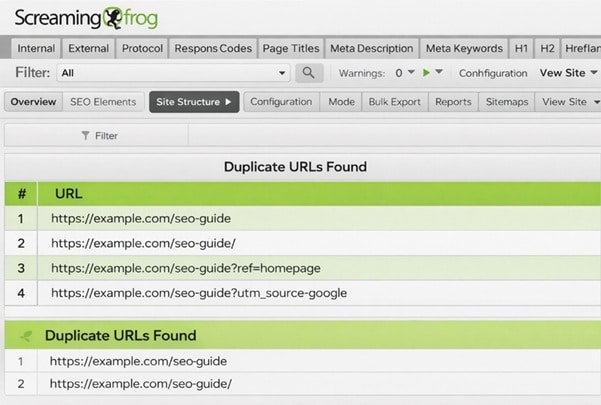Open the H1 tab

coord(521,49)
